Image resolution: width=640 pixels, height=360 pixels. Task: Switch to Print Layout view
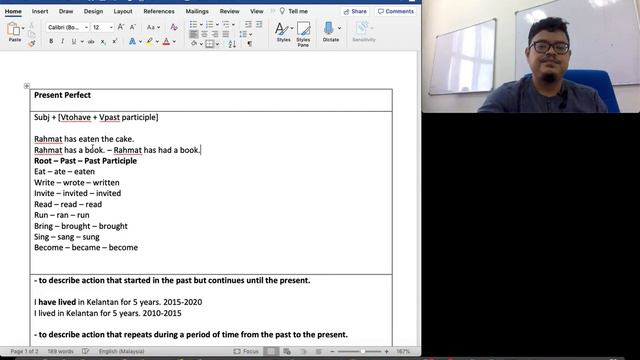coord(271,351)
